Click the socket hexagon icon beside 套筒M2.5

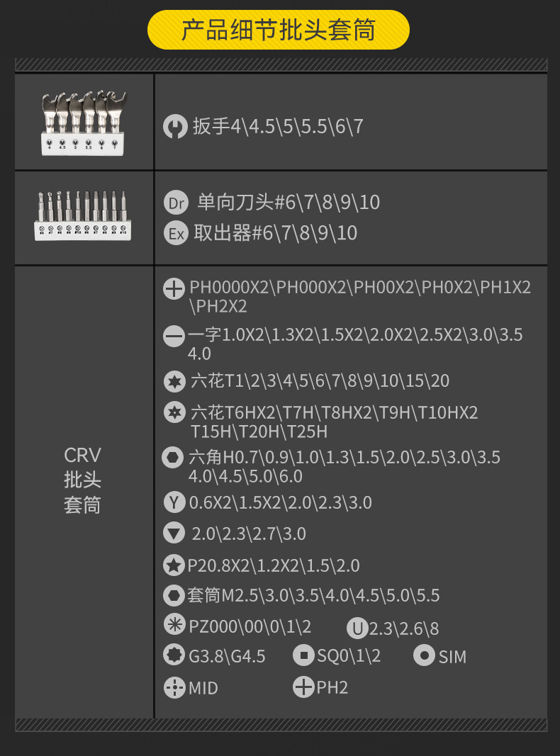click(x=174, y=595)
